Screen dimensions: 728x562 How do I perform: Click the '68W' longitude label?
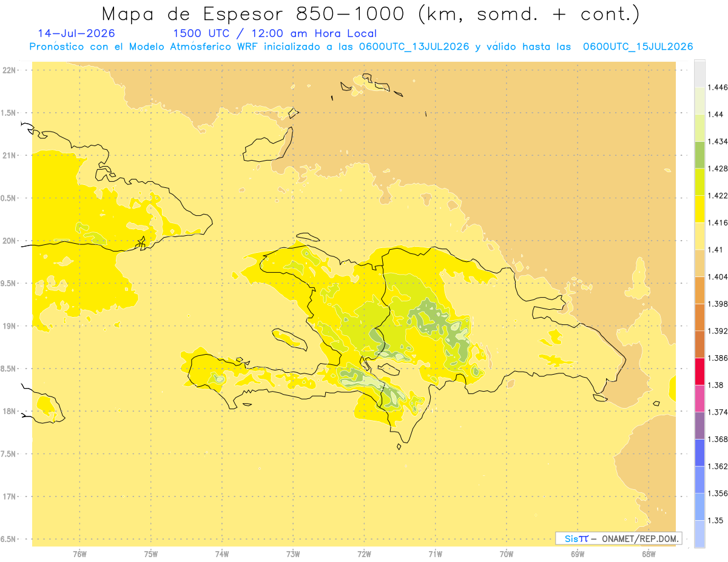[649, 554]
